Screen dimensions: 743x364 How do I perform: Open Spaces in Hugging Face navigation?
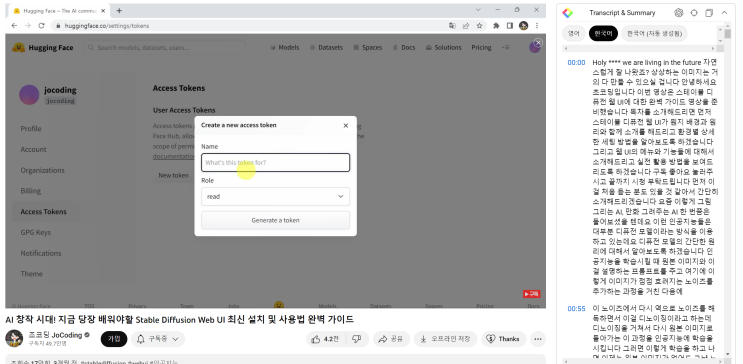tap(368, 47)
